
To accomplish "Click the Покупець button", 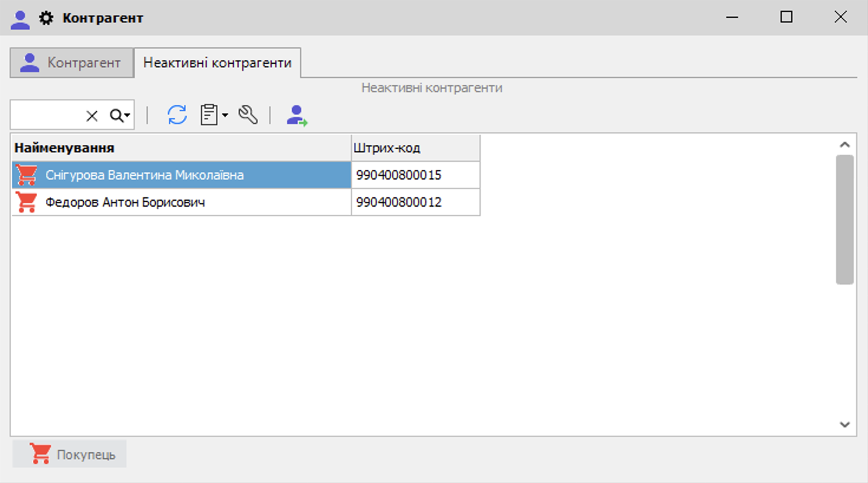I will coord(70,454).
